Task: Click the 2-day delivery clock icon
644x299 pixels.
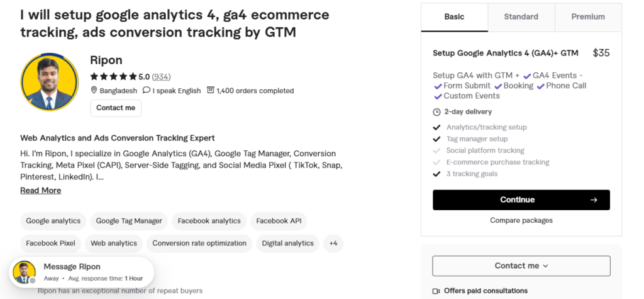Action: [436, 112]
